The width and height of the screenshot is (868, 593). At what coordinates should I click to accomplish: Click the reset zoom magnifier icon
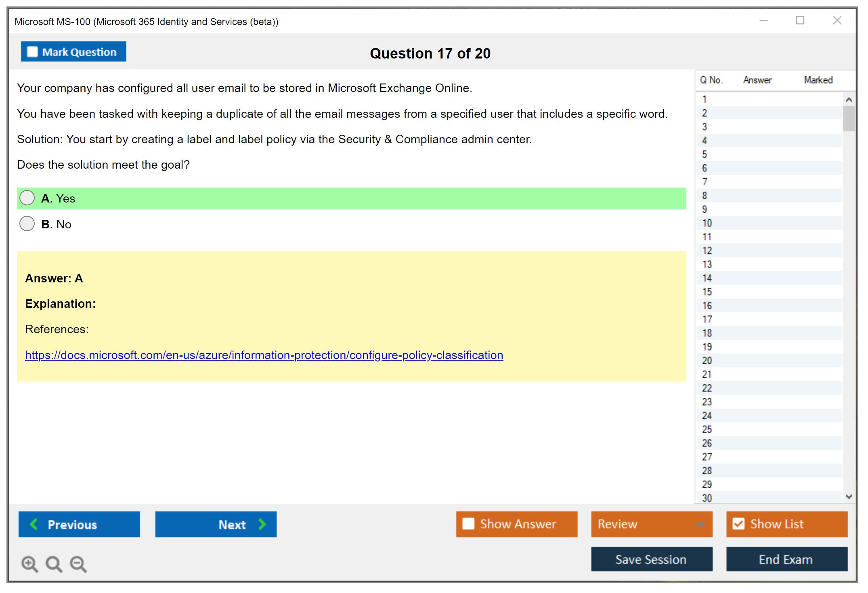point(54,564)
